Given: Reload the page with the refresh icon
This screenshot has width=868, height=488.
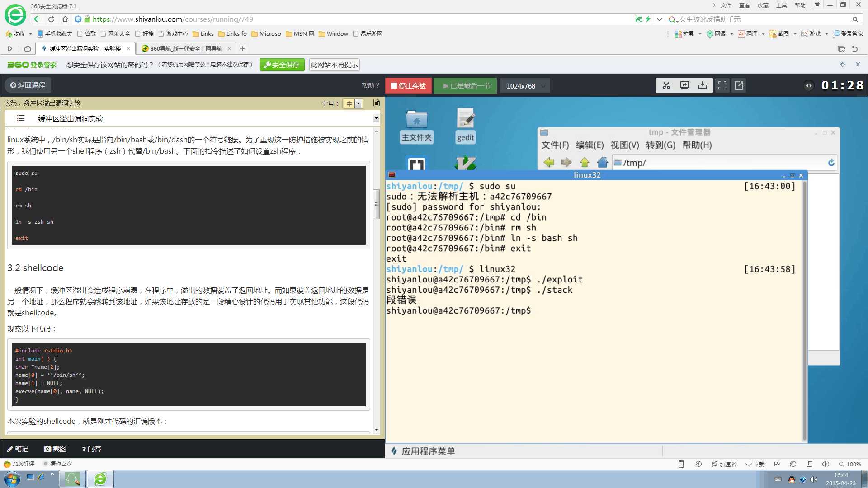Looking at the screenshot, I should point(51,19).
